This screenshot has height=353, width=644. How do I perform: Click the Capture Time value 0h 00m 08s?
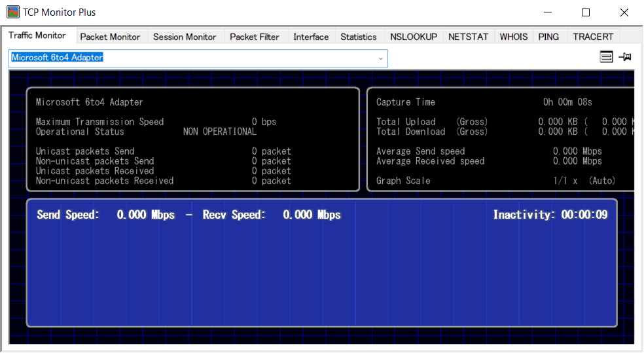pyautogui.click(x=567, y=102)
